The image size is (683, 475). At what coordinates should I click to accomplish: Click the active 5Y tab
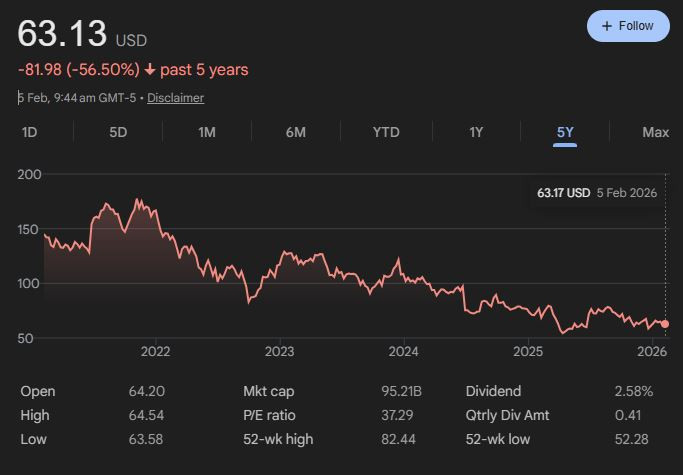pyautogui.click(x=565, y=132)
